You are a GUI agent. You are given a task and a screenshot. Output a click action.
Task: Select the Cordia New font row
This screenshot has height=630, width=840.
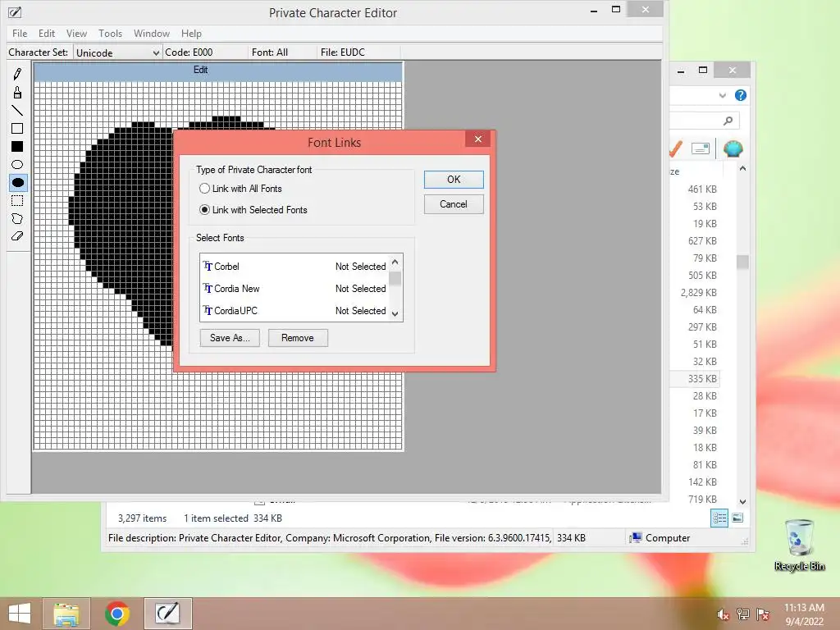(x=294, y=288)
